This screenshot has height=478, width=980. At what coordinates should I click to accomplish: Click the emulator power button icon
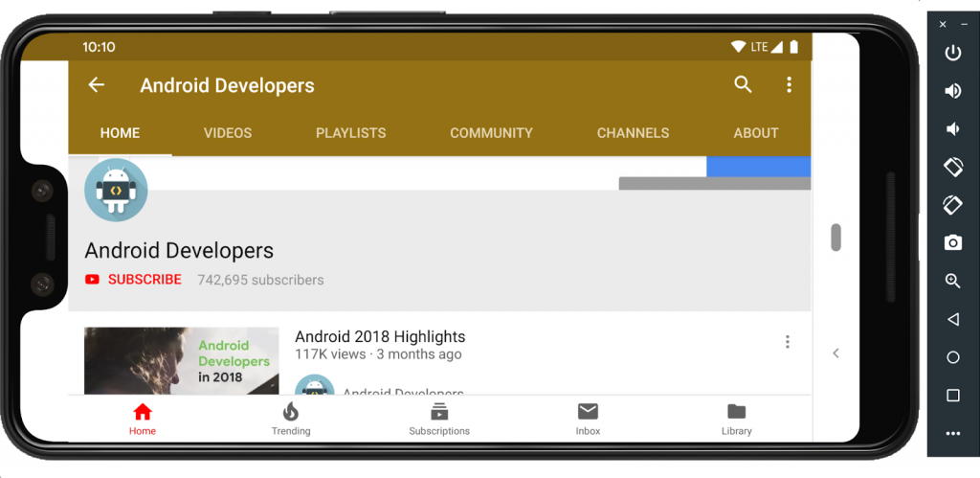[x=952, y=54]
